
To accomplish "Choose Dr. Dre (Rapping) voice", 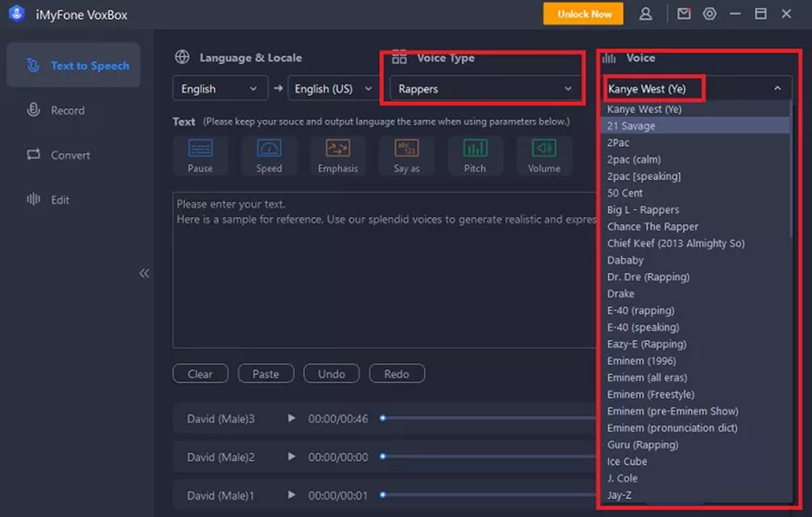I will (x=695, y=277).
